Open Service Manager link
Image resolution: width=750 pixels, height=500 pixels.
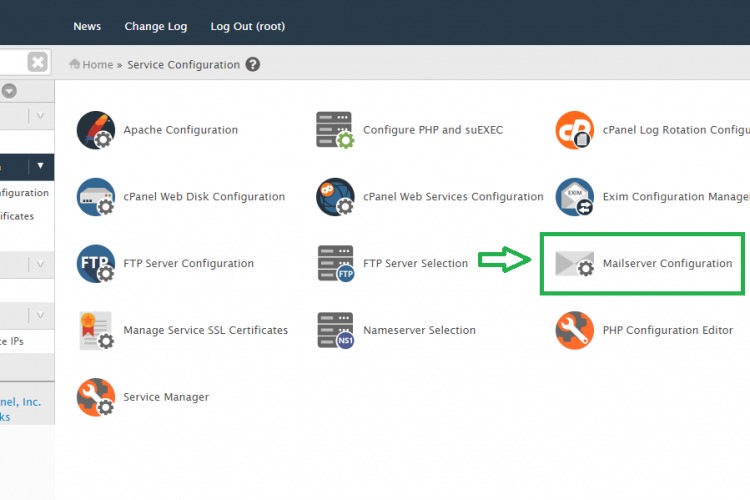[x=166, y=397]
